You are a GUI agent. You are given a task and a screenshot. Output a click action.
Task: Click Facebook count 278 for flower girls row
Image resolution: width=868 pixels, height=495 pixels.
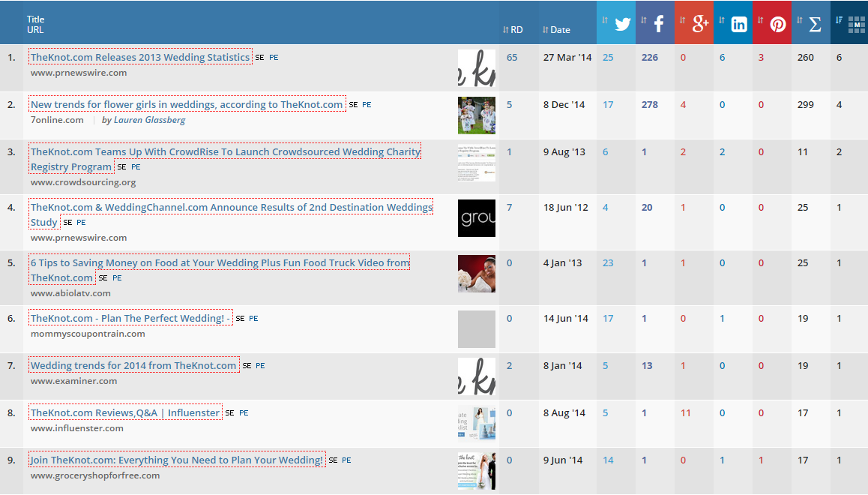coord(650,104)
